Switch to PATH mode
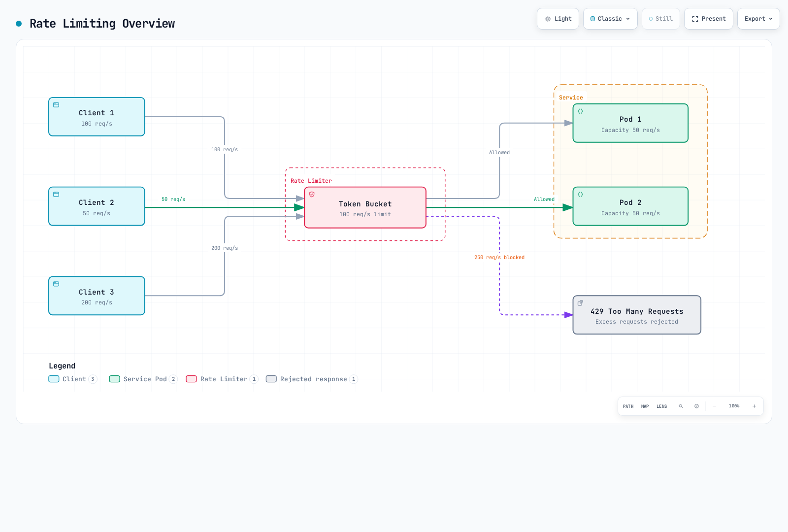This screenshot has height=532, width=788. coord(628,406)
